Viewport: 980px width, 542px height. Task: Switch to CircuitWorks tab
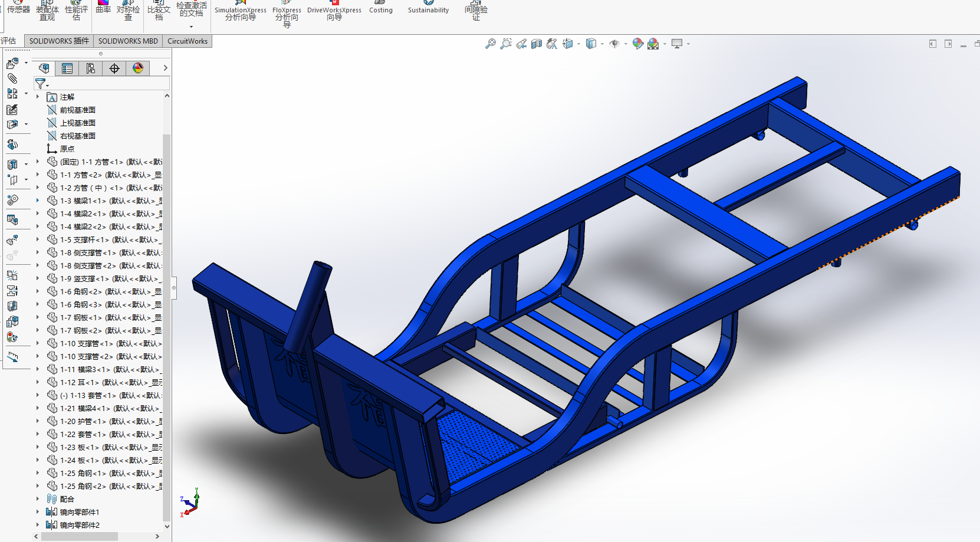coord(187,41)
